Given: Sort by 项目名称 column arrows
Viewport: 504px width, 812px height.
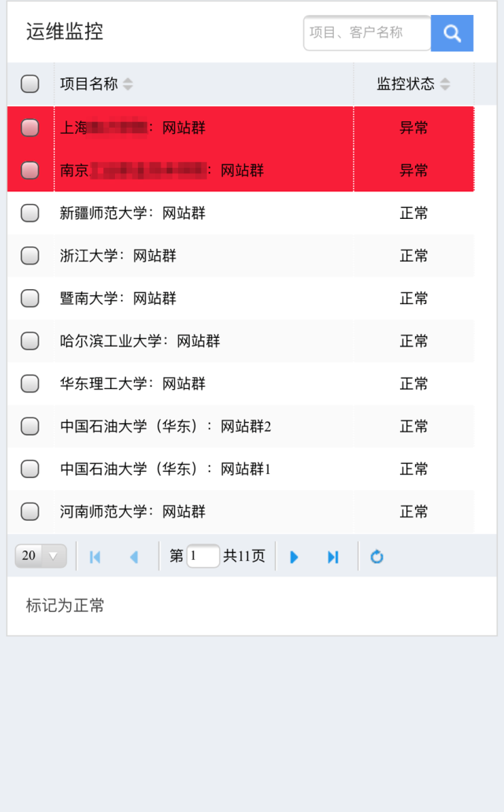Looking at the screenshot, I should pyautogui.click(x=128, y=84).
